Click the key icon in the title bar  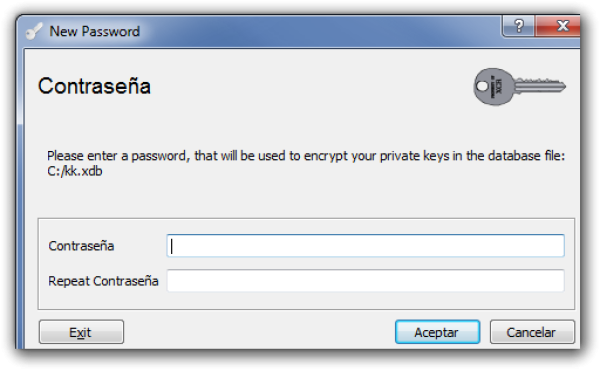[34, 31]
